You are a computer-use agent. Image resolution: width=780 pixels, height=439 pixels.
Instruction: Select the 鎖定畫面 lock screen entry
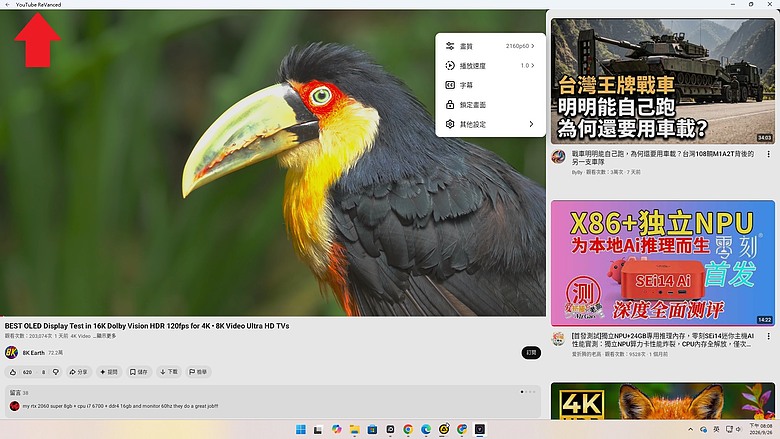click(x=490, y=105)
